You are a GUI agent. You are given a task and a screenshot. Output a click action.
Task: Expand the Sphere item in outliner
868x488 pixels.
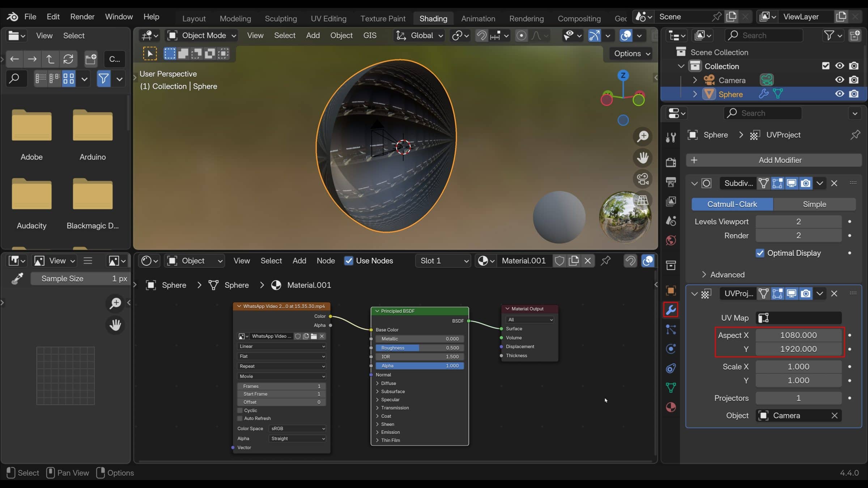(695, 94)
